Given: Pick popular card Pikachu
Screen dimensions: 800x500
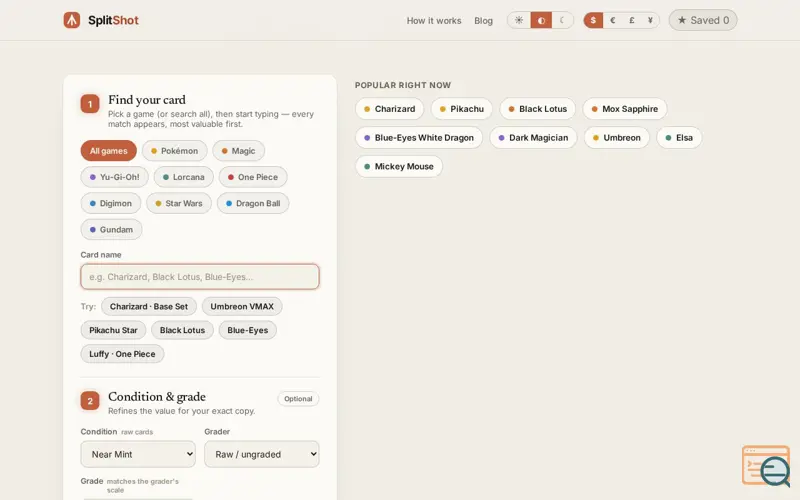Looking at the screenshot, I should (x=462, y=109).
